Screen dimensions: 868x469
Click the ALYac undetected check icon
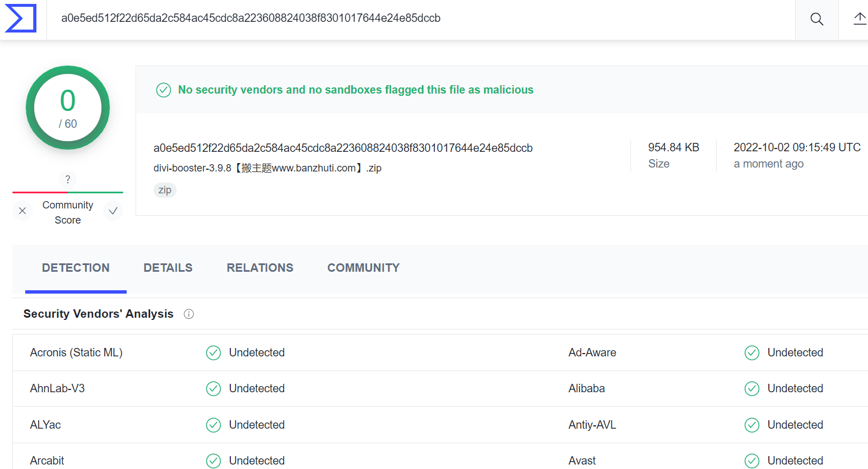213,425
